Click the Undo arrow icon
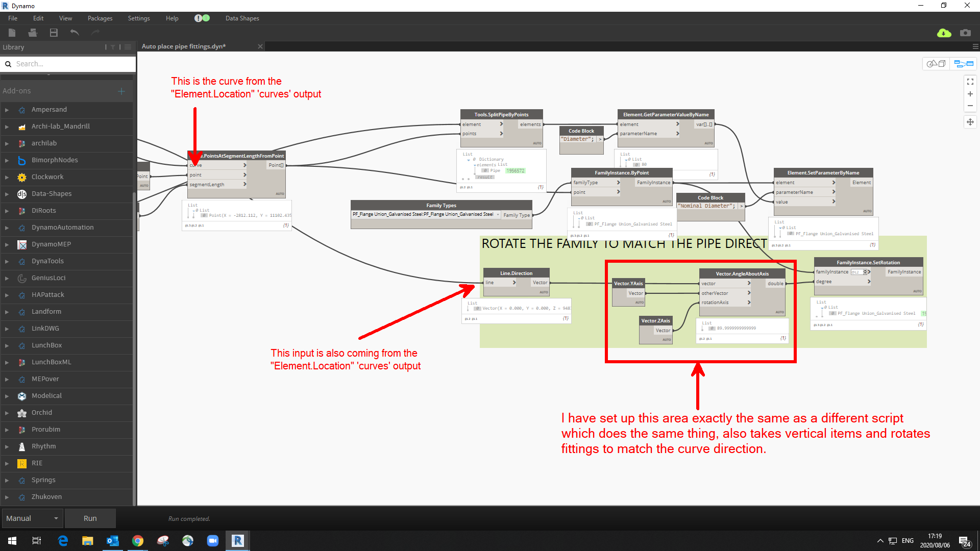Screen dimensions: 980x551 pos(75,33)
